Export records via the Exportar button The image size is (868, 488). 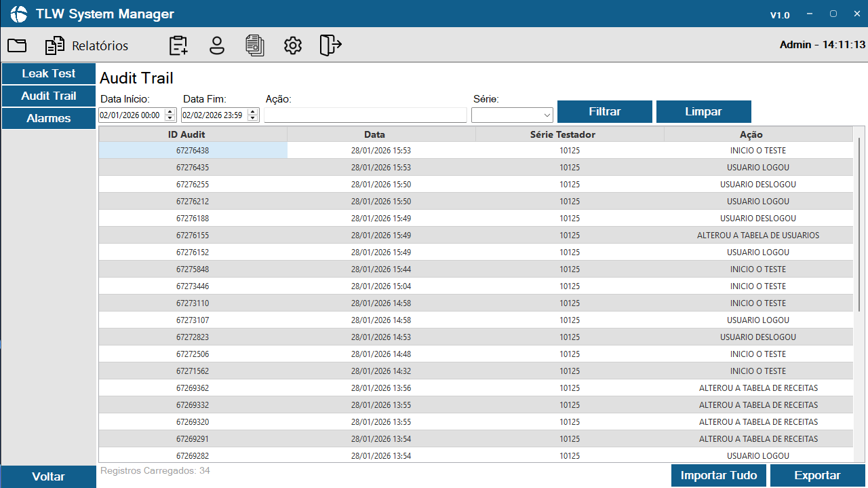(x=816, y=475)
